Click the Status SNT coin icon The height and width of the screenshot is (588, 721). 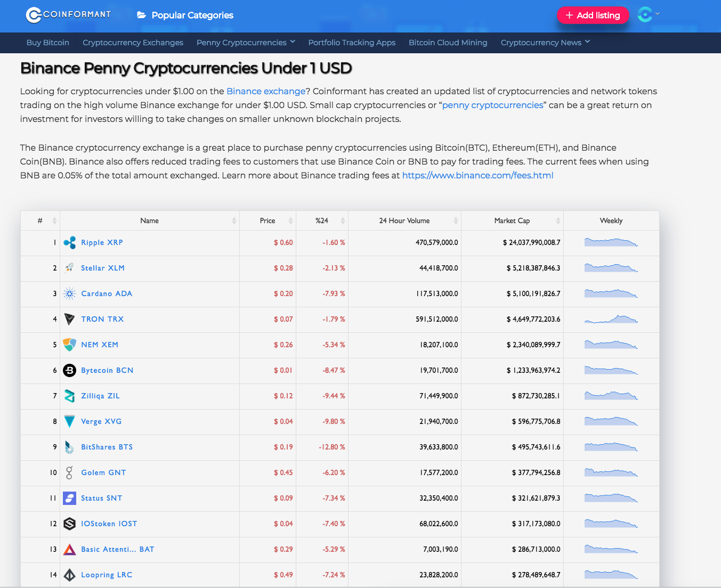coord(69,498)
